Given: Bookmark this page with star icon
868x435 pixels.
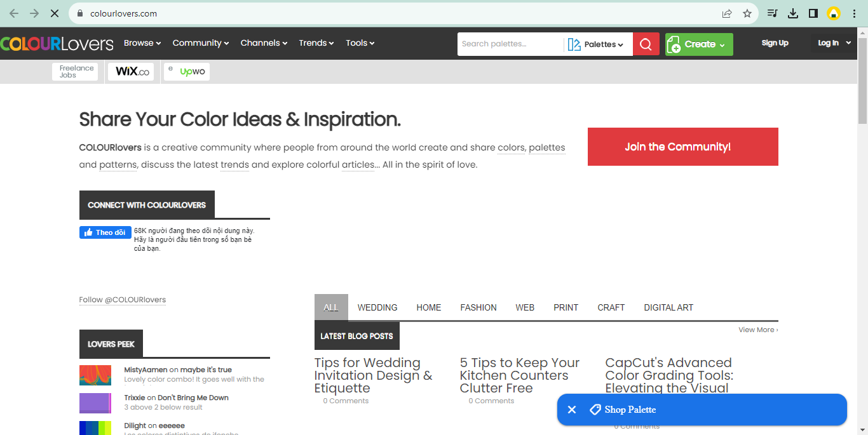Looking at the screenshot, I should [x=747, y=13].
